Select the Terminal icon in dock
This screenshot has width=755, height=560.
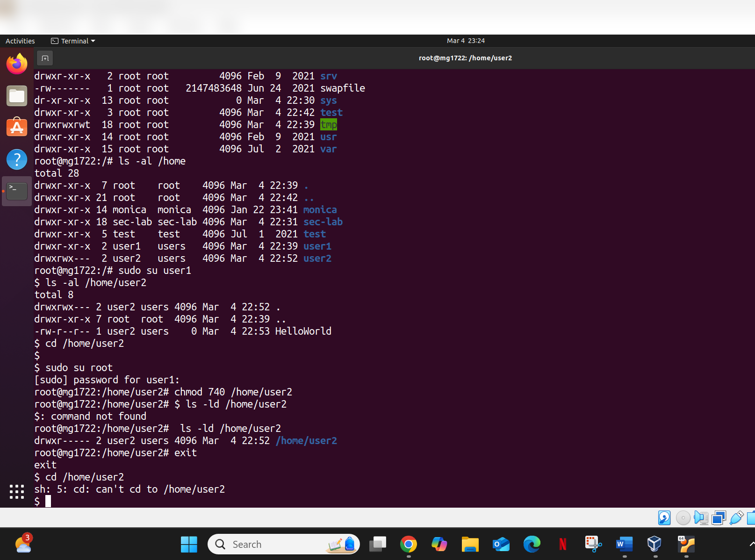(17, 191)
